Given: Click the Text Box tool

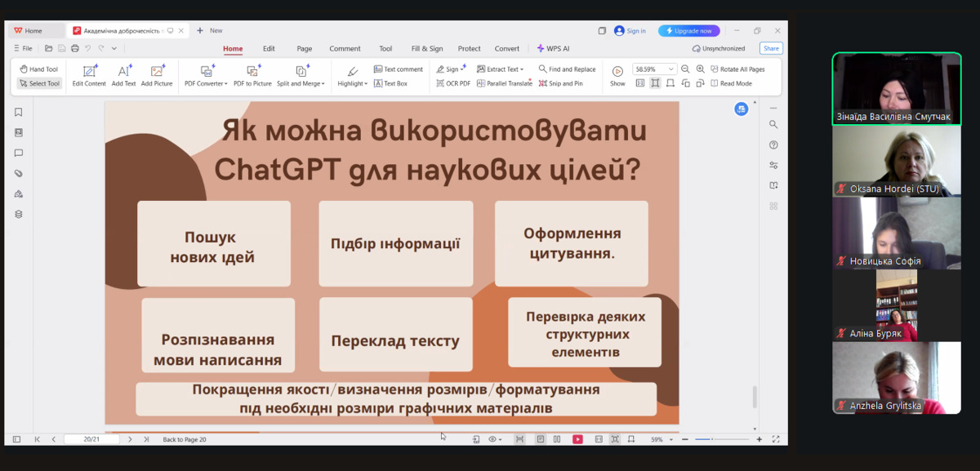Looking at the screenshot, I should (x=390, y=83).
